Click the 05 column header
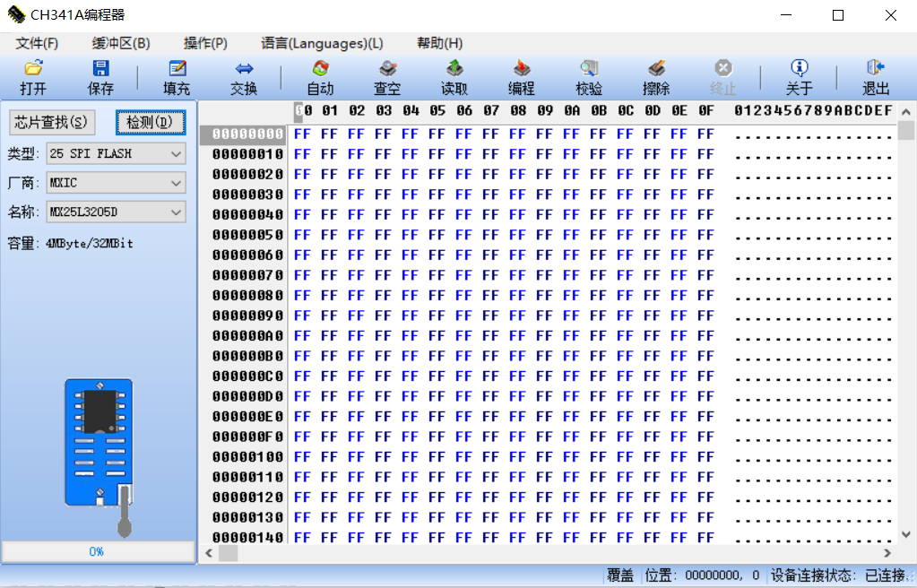 point(437,110)
